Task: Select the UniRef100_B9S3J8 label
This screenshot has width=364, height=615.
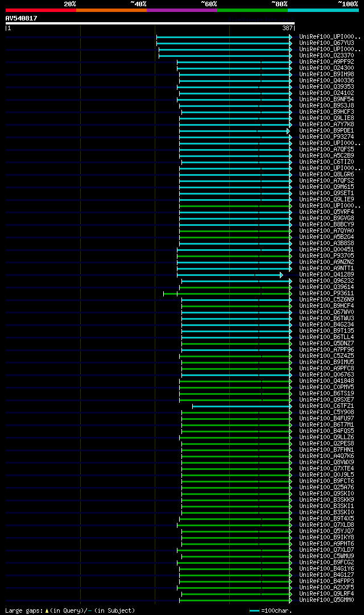Action: pos(326,106)
